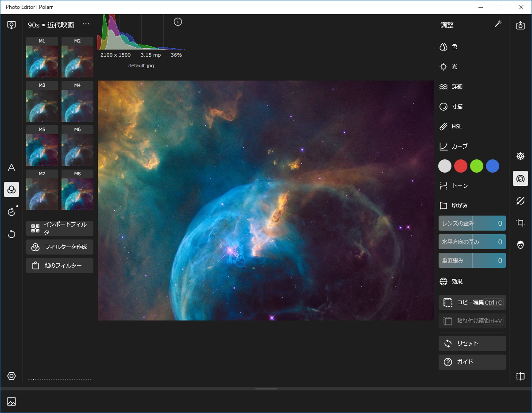Toggle the before/after compare icon bottom right
This screenshot has width=532, height=413.
[x=520, y=376]
